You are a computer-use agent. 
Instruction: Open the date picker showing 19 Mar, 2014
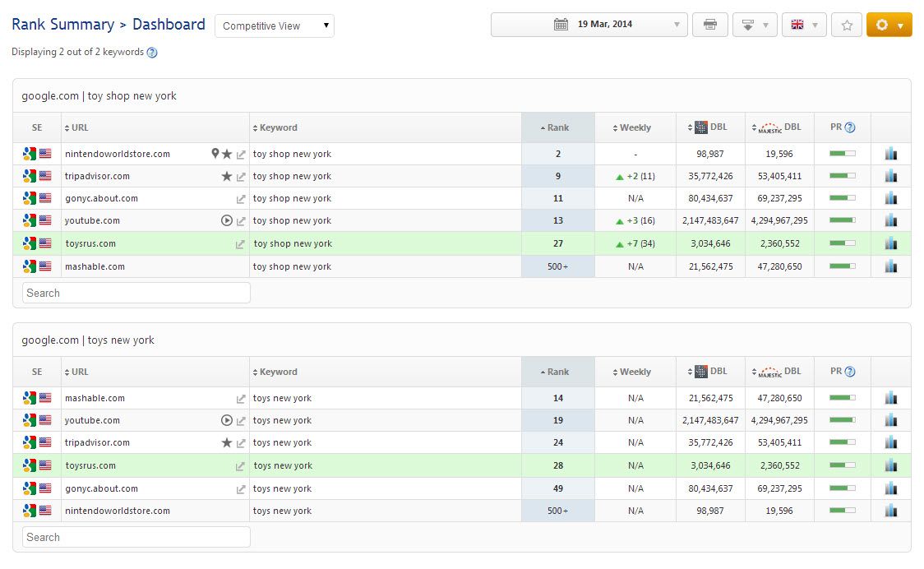[589, 25]
